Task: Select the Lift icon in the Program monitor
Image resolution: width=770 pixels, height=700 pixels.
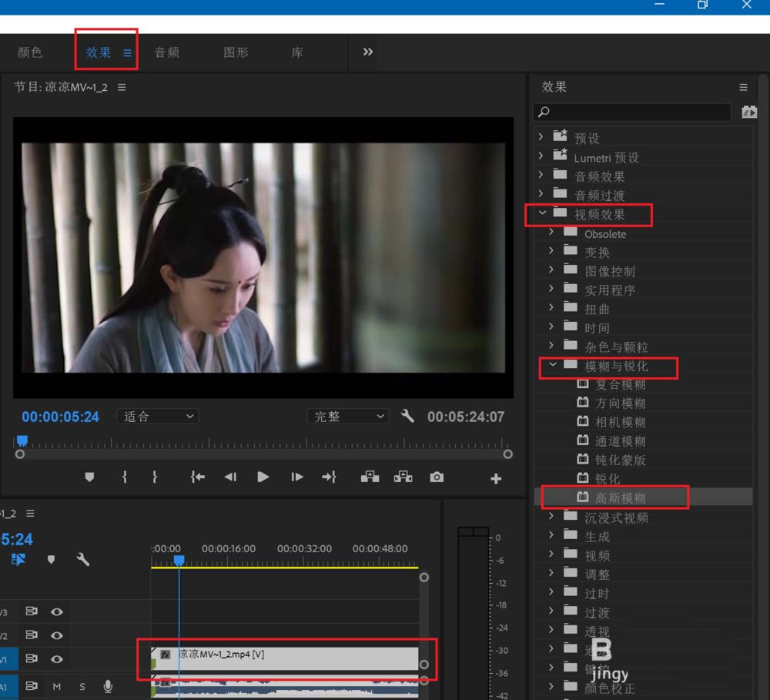Action: point(369,477)
